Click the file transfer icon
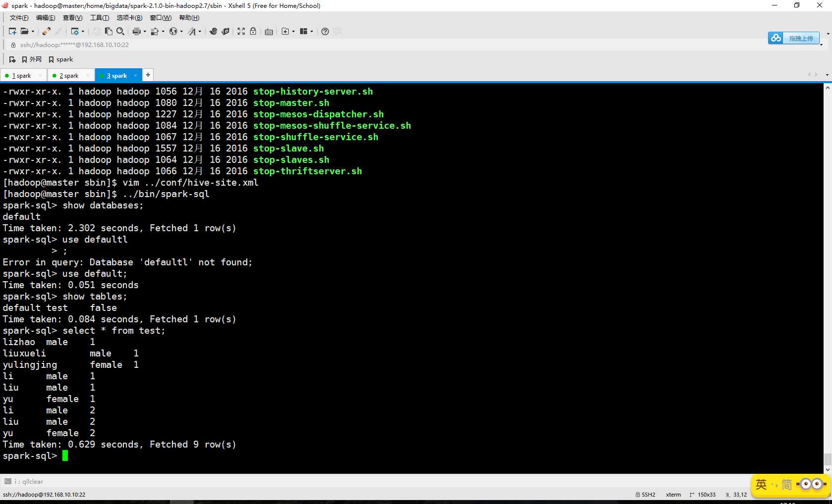The height and width of the screenshot is (504, 832). (155, 31)
